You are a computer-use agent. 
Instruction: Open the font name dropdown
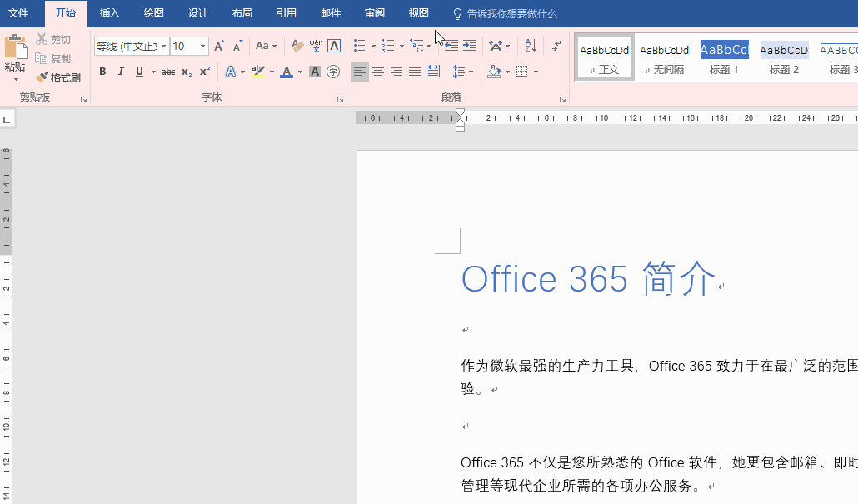click(x=163, y=46)
